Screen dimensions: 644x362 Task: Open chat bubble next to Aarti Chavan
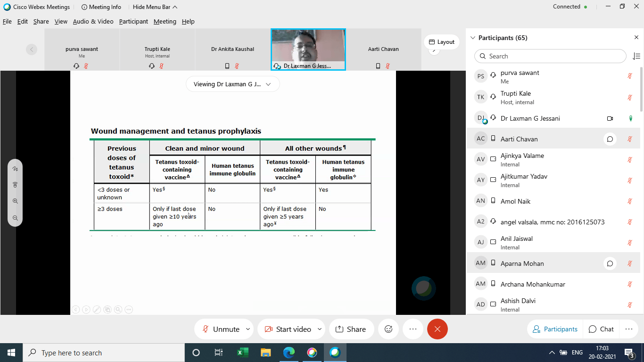[610, 139]
